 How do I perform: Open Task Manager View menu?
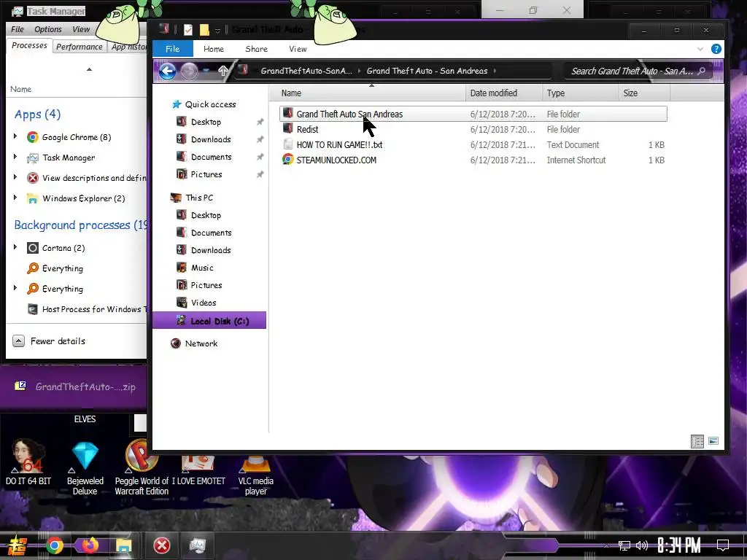(81, 29)
